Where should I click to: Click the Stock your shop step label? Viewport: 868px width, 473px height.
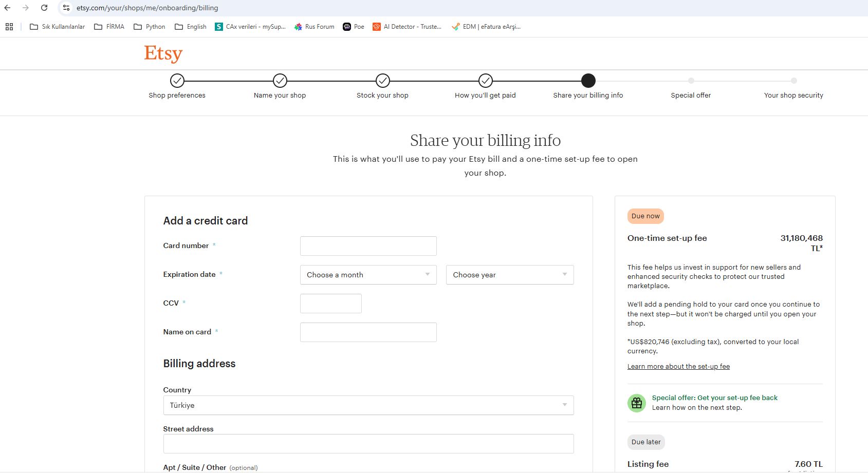tap(382, 95)
